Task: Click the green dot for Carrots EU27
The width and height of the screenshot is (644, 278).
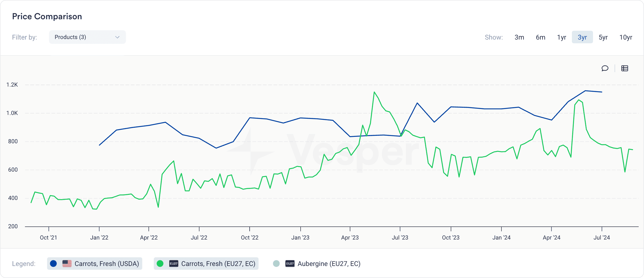Action: click(x=160, y=264)
